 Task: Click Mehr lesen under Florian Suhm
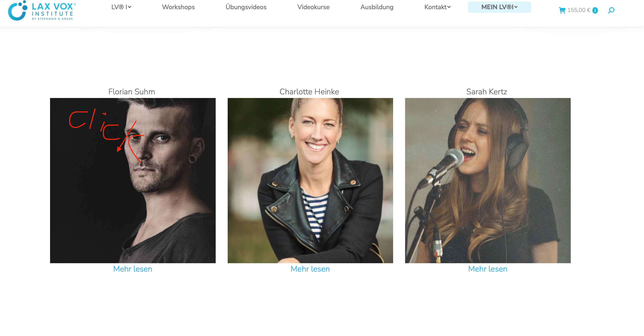point(133,269)
